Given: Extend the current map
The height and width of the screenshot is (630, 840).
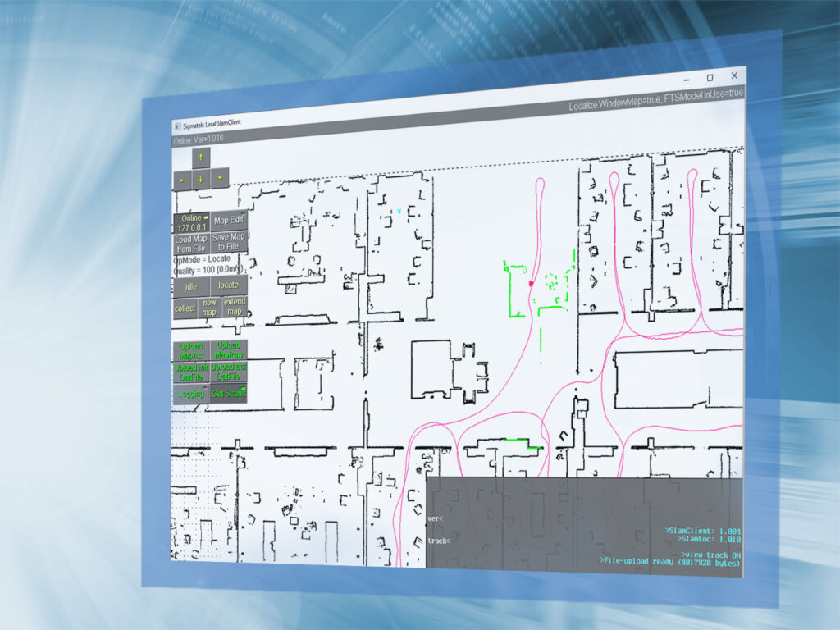Looking at the screenshot, I should click(235, 308).
